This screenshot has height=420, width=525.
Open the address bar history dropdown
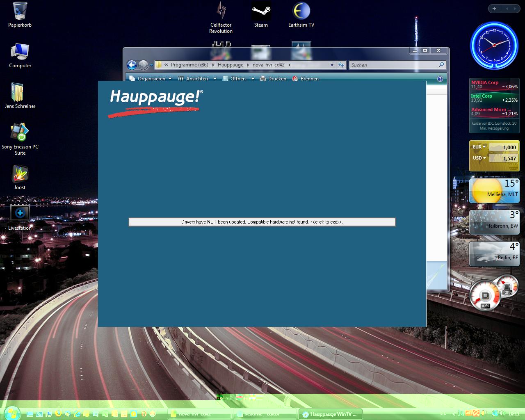[x=332, y=65]
